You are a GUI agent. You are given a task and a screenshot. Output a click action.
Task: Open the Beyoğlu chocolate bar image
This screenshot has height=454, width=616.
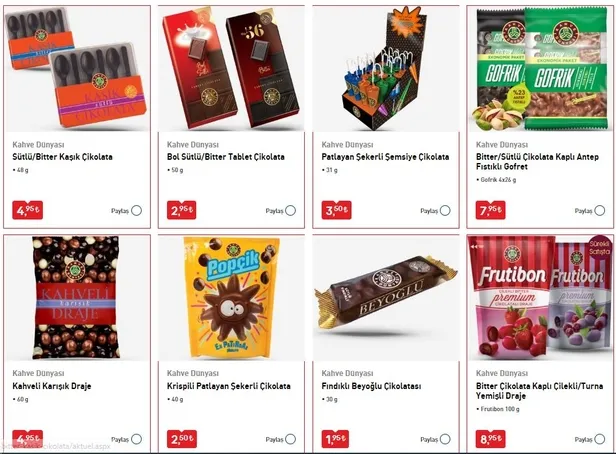pyautogui.click(x=386, y=298)
